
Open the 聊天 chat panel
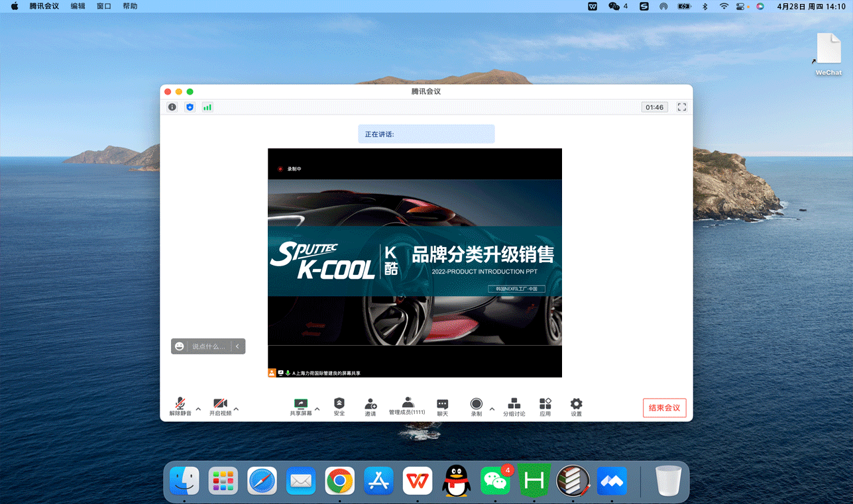point(442,407)
